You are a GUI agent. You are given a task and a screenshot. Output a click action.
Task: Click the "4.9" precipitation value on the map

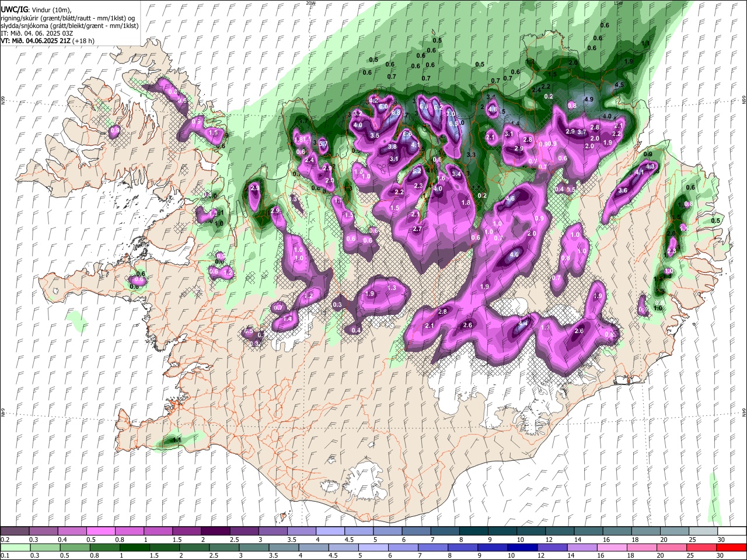click(588, 100)
